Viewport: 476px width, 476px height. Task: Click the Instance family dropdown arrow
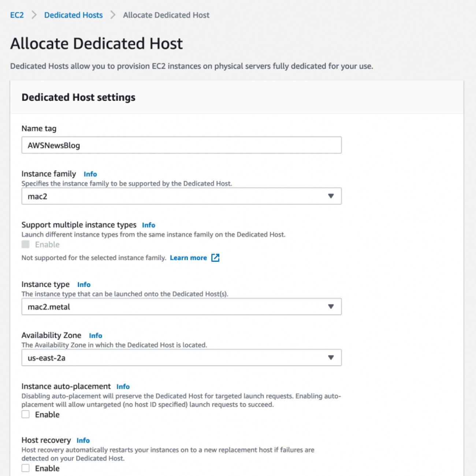[331, 196]
